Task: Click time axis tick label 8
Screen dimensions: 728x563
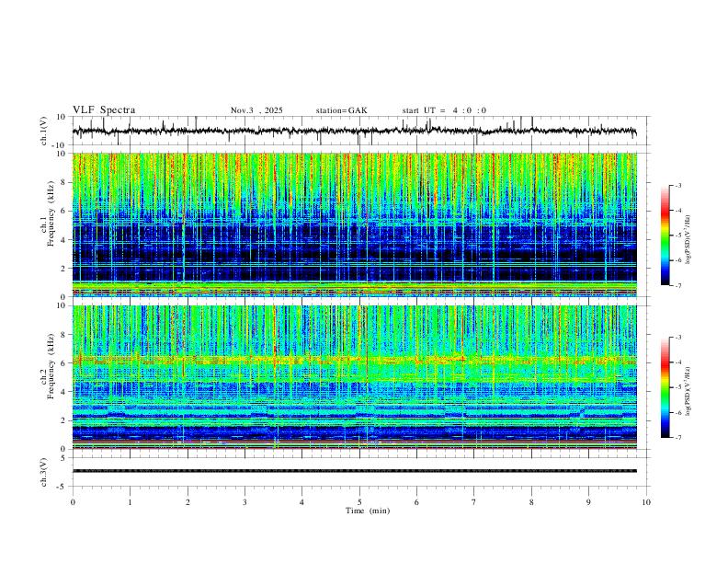Action: pos(531,502)
